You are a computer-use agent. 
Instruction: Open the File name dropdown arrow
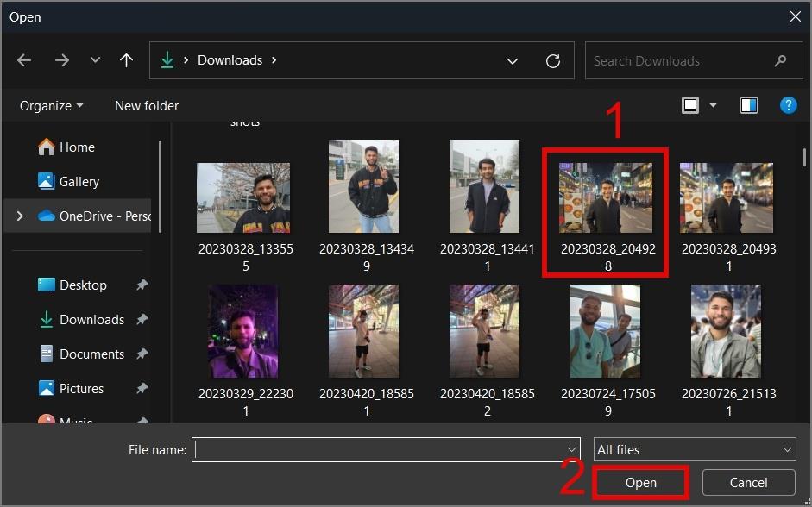pos(572,449)
